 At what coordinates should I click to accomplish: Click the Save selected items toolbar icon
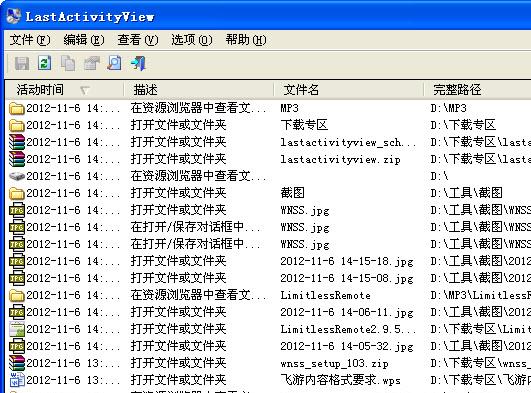click(x=22, y=63)
